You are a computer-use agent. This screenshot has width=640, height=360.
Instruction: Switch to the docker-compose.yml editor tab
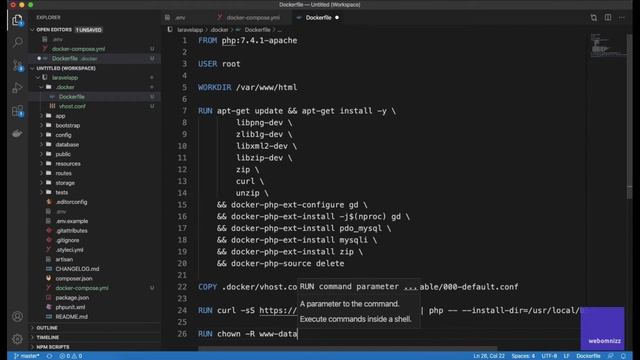point(253,18)
